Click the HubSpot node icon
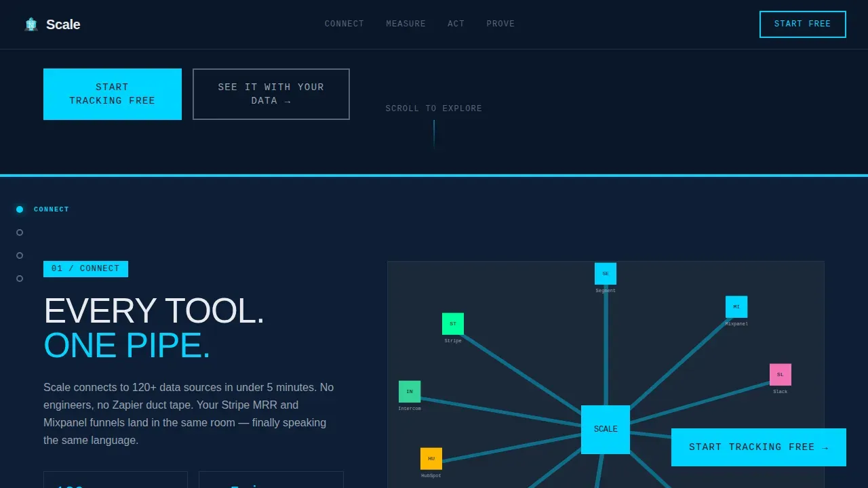Image resolution: width=868 pixels, height=488 pixels. coord(431,459)
